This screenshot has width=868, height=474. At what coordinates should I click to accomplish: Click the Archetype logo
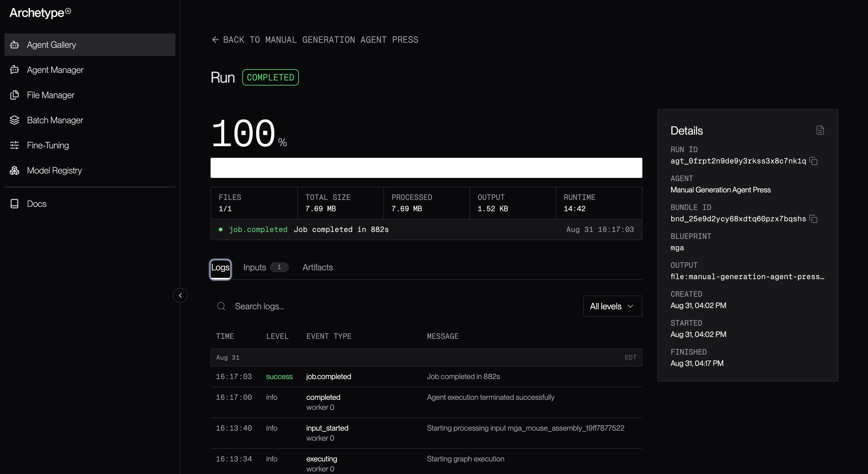[40, 13]
